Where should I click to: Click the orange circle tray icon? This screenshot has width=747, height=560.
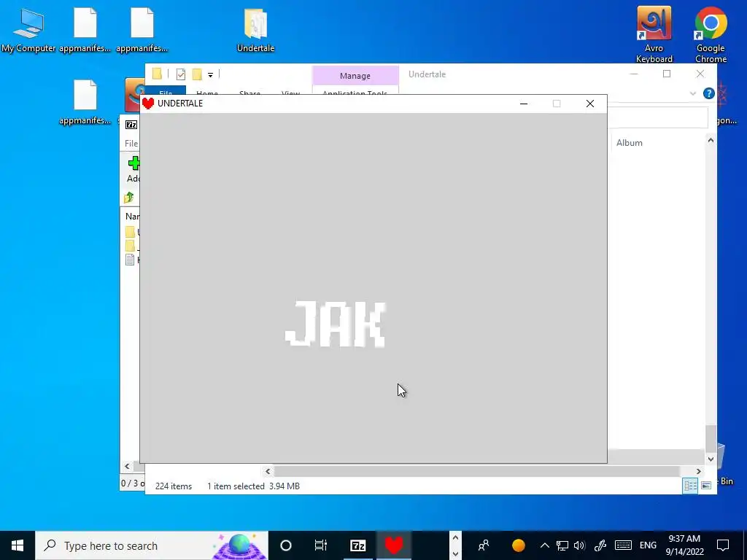[519, 545]
